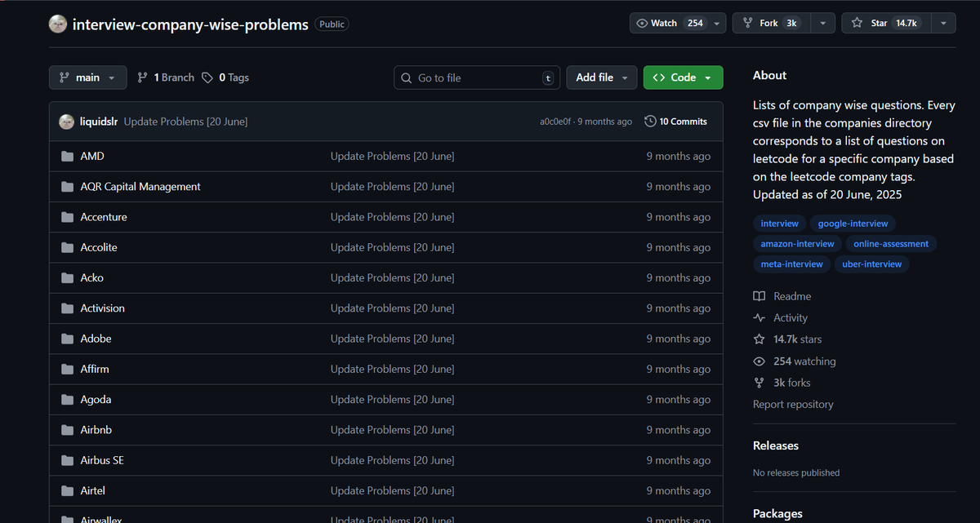Image resolution: width=980 pixels, height=523 pixels.
Task: Click the commit history clock icon
Action: 650,122
